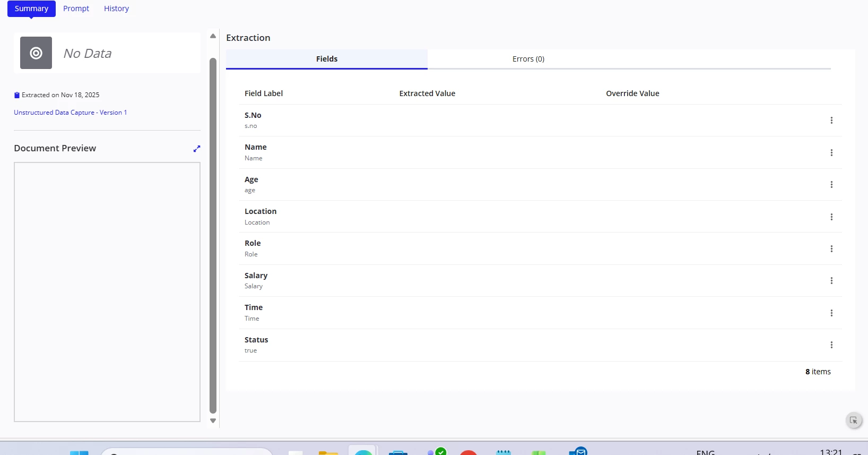Viewport: 868px width, 455px height.
Task: Click the Field Label column header
Action: (x=264, y=93)
